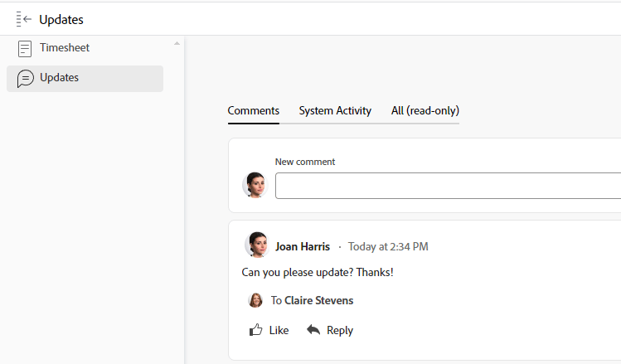Click the thumbs-up Like icon

pos(256,330)
